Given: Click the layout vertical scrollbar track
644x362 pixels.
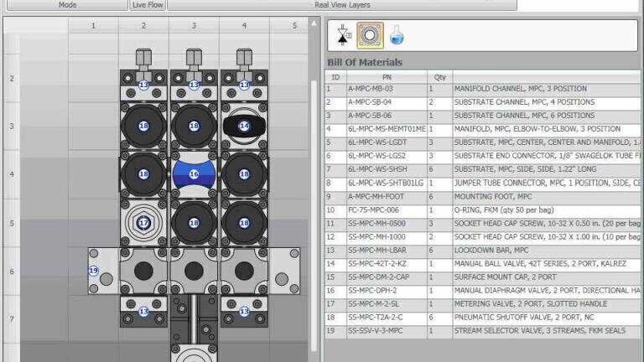Looking at the screenshot, I should pyautogui.click(x=314, y=215).
